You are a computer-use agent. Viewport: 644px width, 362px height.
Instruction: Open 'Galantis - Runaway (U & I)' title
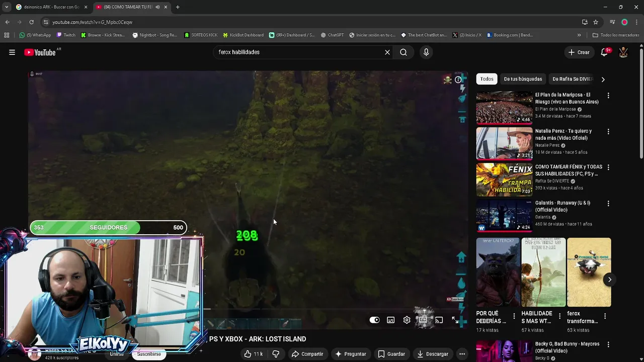562,206
